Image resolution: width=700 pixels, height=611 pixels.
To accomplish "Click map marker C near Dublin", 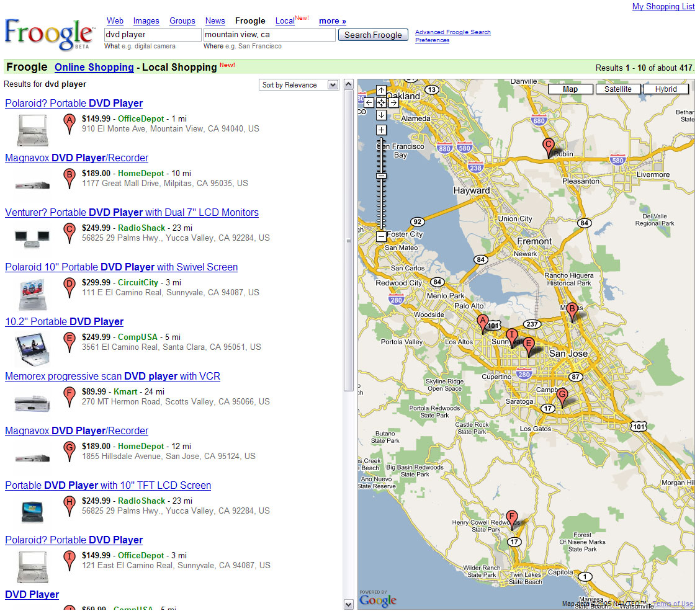I will (x=548, y=147).
